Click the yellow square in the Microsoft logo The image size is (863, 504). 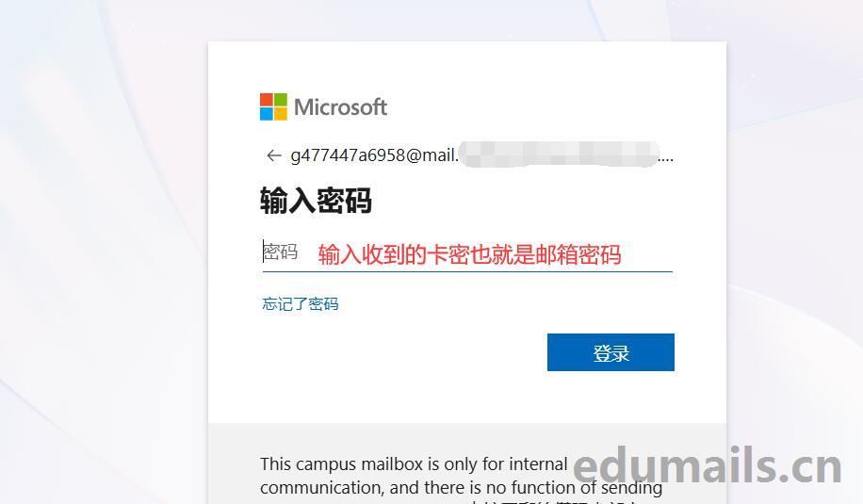pos(281,114)
